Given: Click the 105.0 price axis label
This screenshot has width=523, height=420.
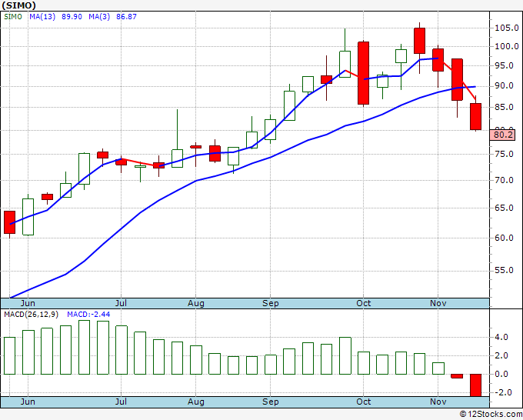Looking at the screenshot, I should (x=506, y=28).
